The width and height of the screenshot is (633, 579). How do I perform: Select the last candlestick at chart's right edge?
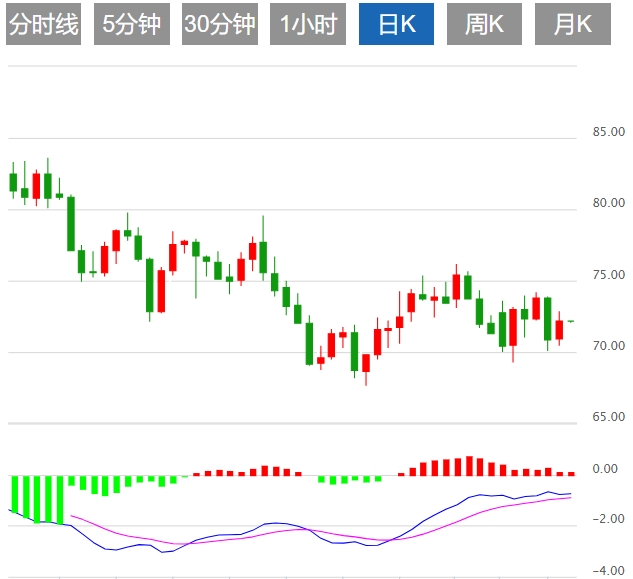pos(571,321)
